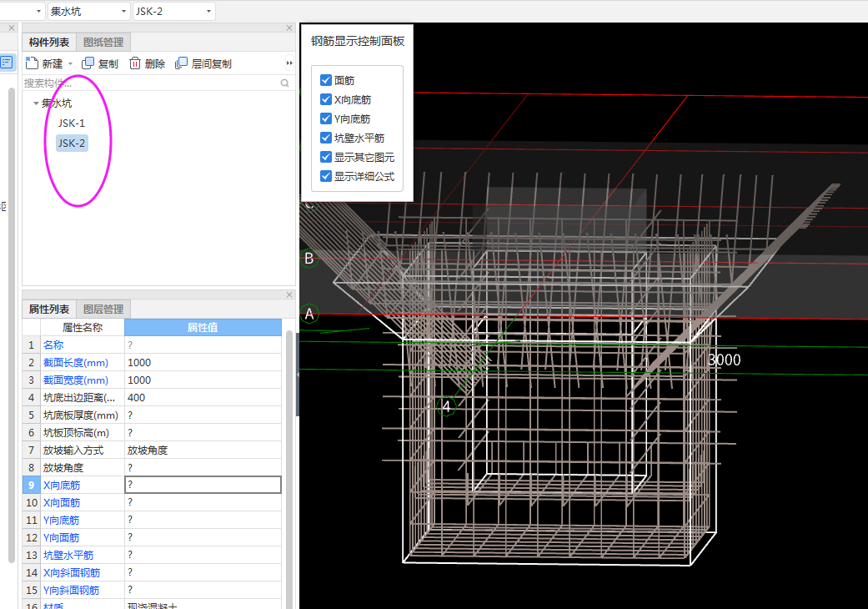Click the list view icon on left sidebar
The width and height of the screenshot is (868, 609).
click(x=7, y=62)
